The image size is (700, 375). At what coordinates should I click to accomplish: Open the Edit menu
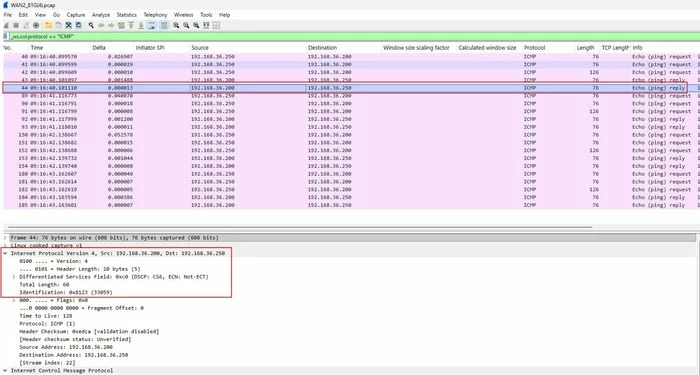(23, 15)
